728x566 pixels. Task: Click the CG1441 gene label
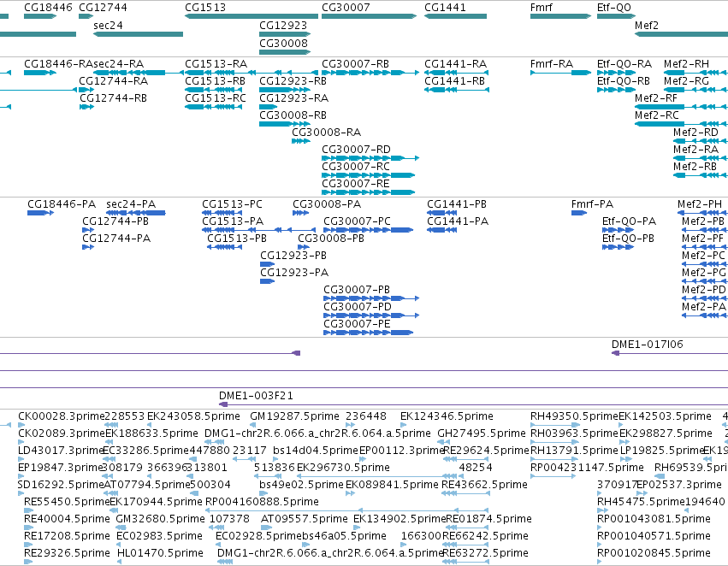point(445,8)
